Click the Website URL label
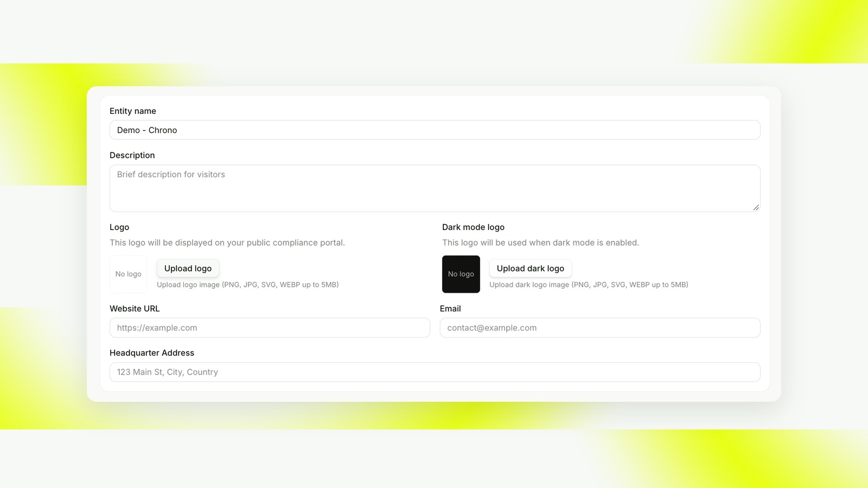 click(x=135, y=309)
